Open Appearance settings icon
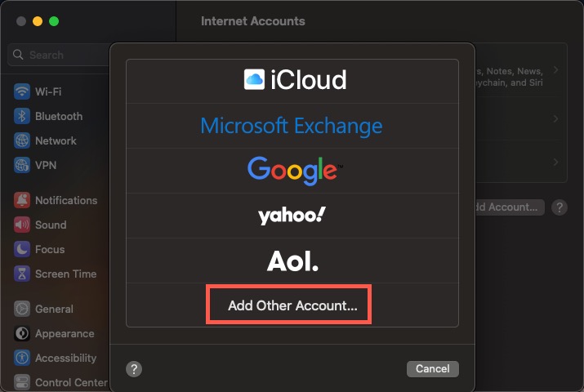This screenshot has width=584, height=392. (22, 333)
